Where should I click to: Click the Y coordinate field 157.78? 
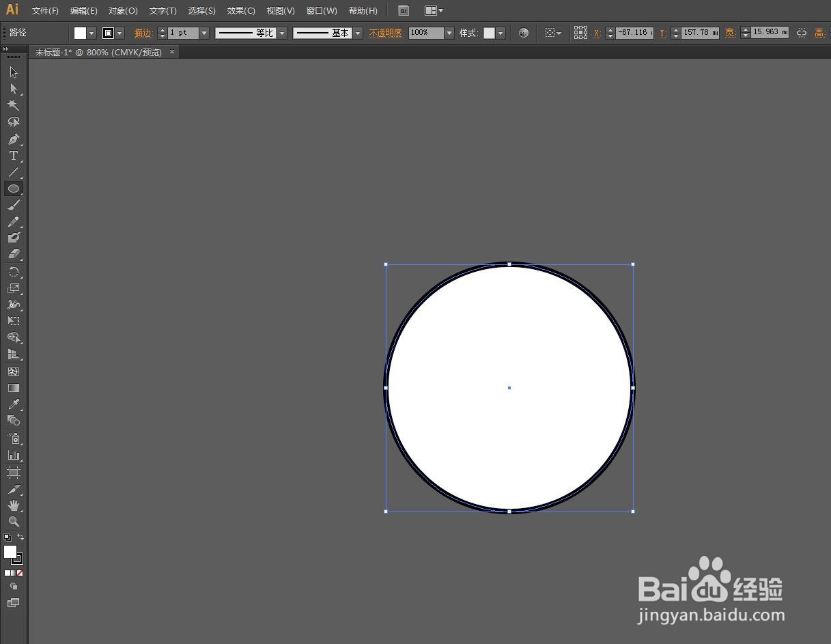pyautogui.click(x=700, y=33)
